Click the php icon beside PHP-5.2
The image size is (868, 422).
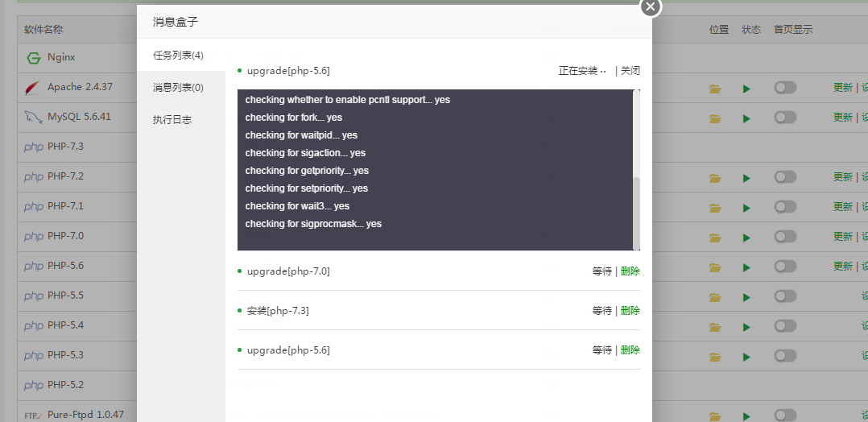(x=33, y=386)
